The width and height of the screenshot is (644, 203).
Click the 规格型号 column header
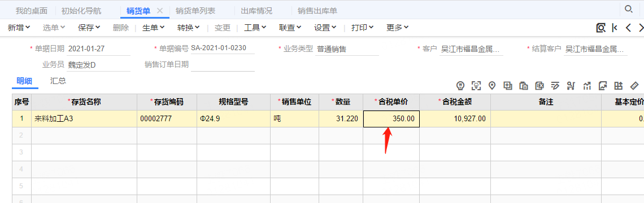pyautogui.click(x=233, y=101)
